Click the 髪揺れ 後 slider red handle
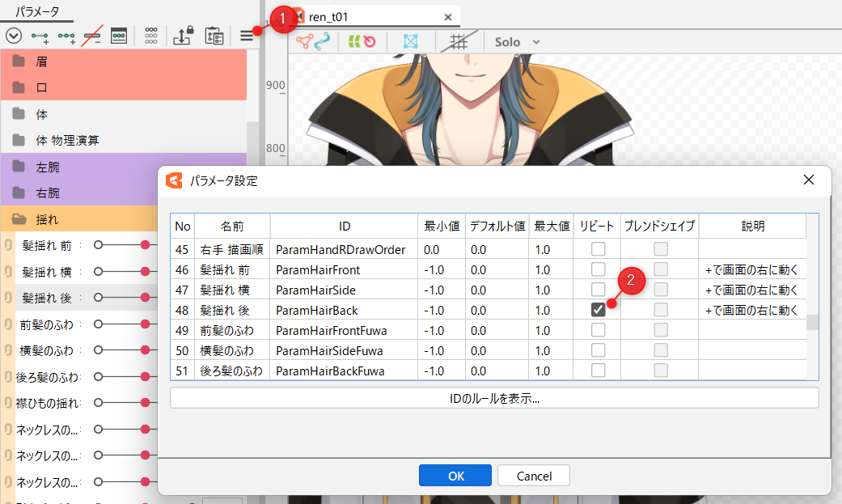Image resolution: width=842 pixels, height=504 pixels. point(145,298)
